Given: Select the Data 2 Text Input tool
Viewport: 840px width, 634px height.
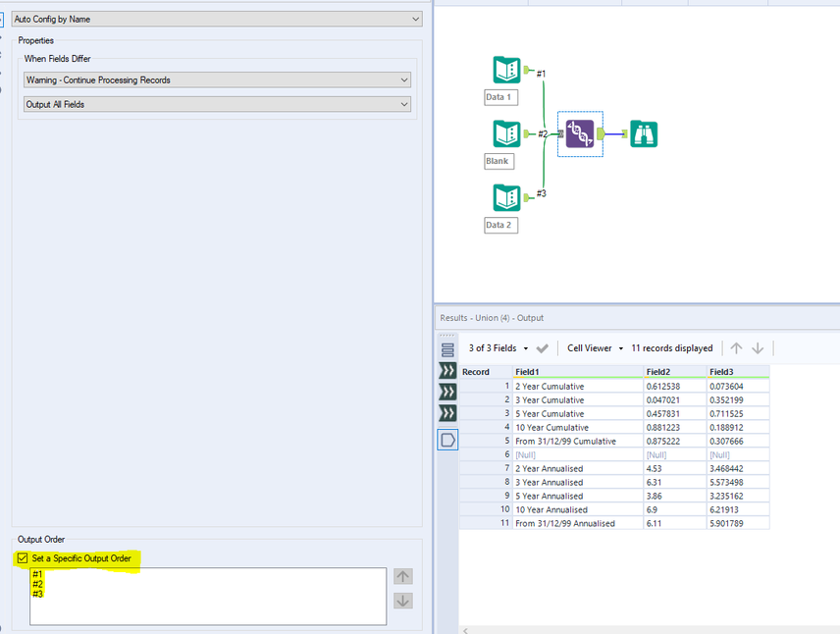Looking at the screenshot, I should 506,197.
